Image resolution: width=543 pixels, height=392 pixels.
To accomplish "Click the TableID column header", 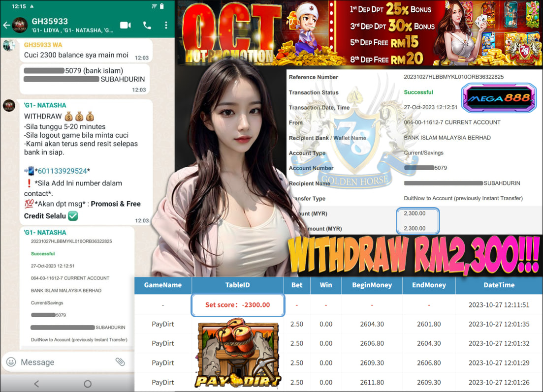I will tap(238, 285).
